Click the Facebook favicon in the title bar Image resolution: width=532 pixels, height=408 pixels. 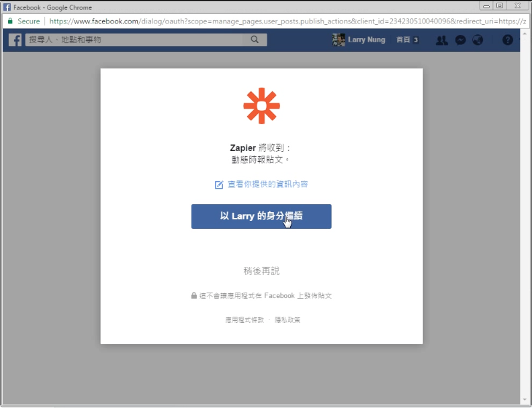7,7
